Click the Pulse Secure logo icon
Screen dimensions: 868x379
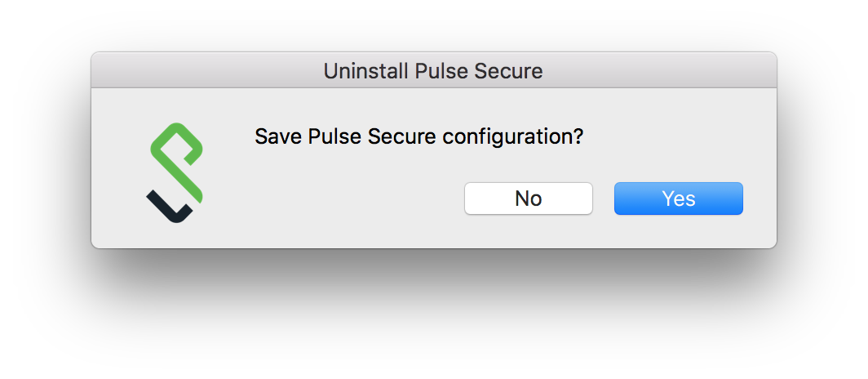(x=175, y=172)
